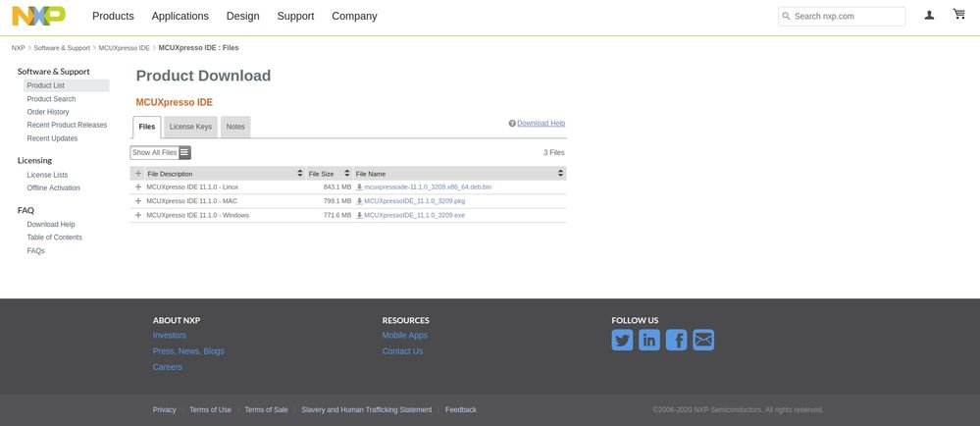Go to MCUXpresso IDE breadcrumb
The width and height of the screenshot is (980, 426).
click(124, 47)
